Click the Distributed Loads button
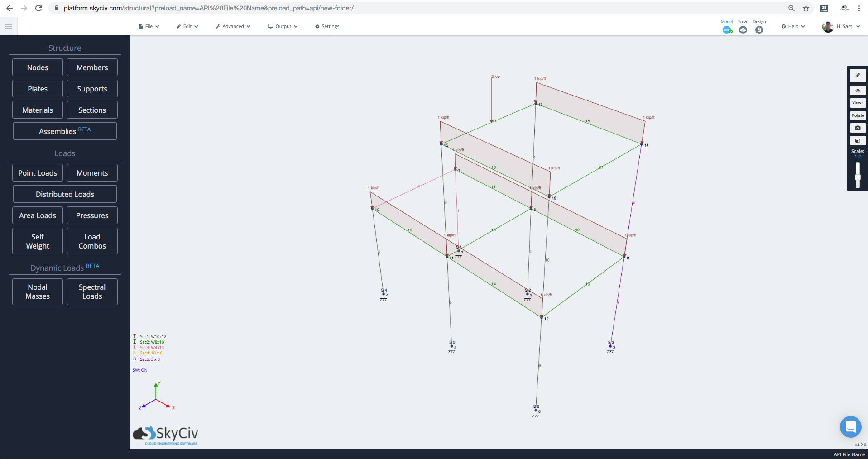Image resolution: width=868 pixels, height=459 pixels. pyautogui.click(x=65, y=194)
